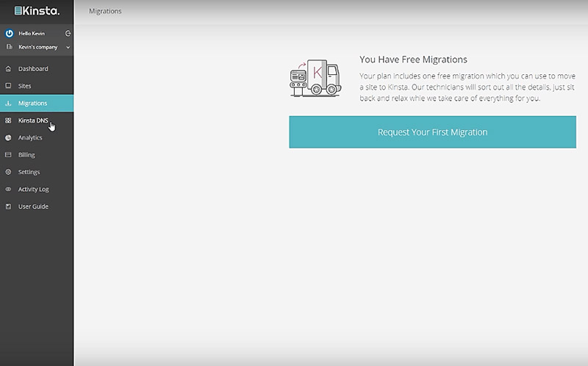Click the You Have Free Migrations heading
Image resolution: width=588 pixels, height=366 pixels.
pyautogui.click(x=413, y=60)
